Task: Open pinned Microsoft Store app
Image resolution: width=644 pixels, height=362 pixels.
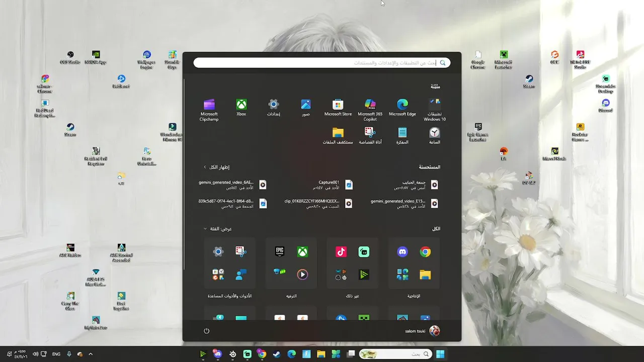Action: coord(338,108)
